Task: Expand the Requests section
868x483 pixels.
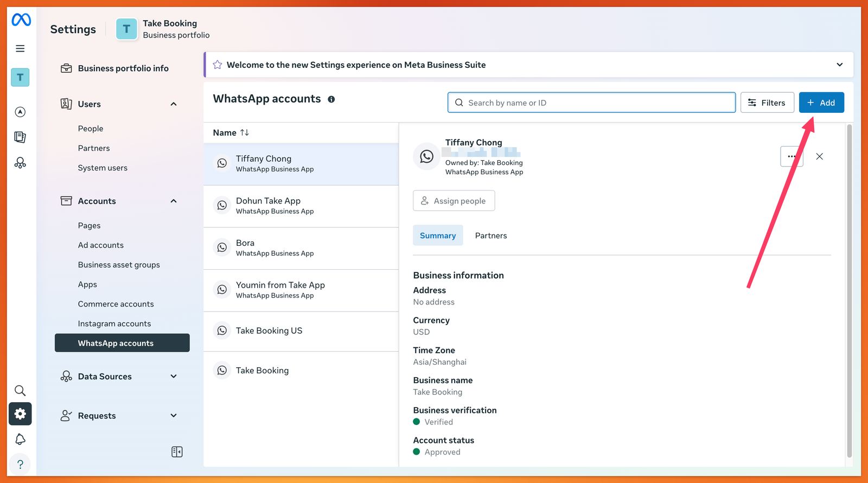Action: coord(174,416)
